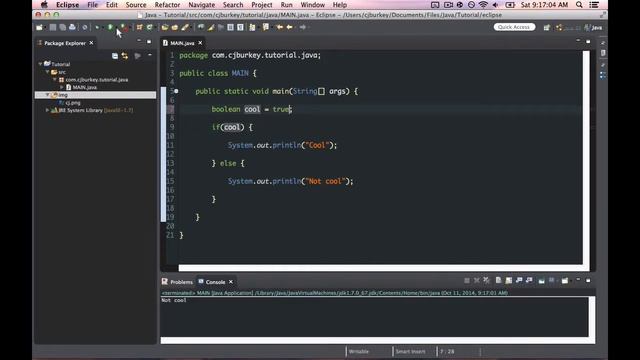Click the Save icon in toolbar

(x=53, y=27)
